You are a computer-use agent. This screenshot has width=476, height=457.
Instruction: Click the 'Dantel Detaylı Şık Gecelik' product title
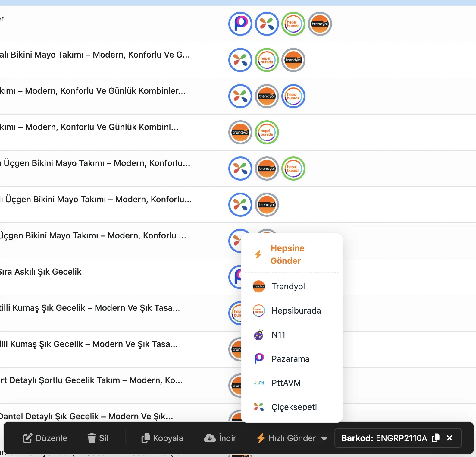click(86, 416)
